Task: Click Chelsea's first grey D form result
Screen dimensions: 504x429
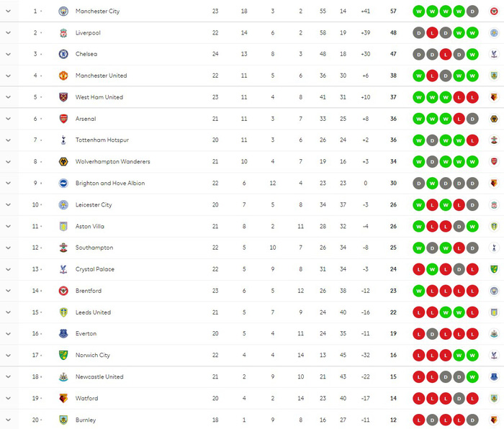Action: (418, 54)
